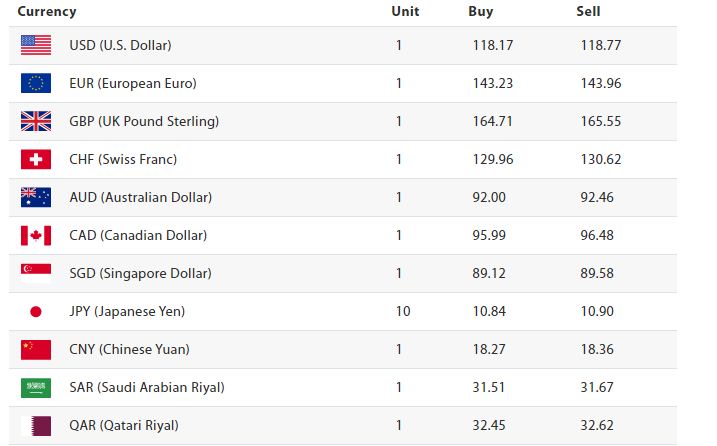717x446 pixels.
Task: Click the United States flag icon
Action: tap(36, 45)
